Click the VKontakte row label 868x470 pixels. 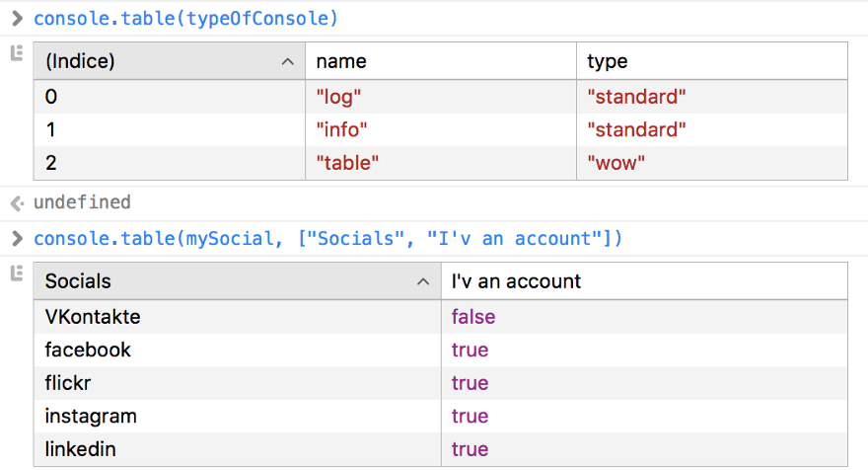(x=93, y=317)
